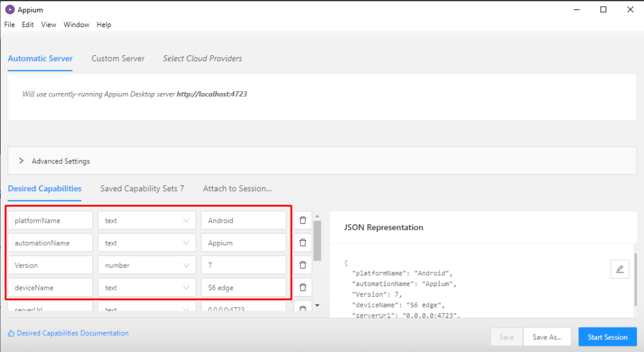The height and width of the screenshot is (352, 644).
Task: Minimize the Appium window
Action: click(577, 9)
